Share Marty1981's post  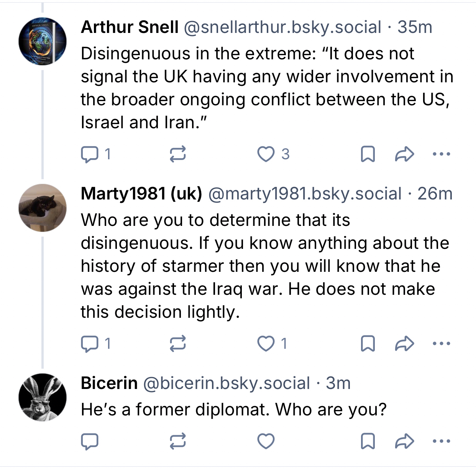coord(404,343)
